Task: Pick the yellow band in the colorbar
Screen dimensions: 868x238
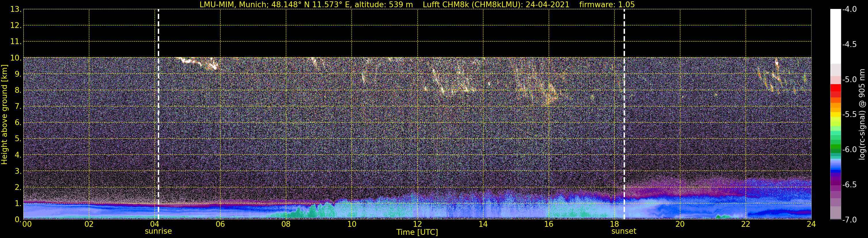Action: pyautogui.click(x=835, y=115)
